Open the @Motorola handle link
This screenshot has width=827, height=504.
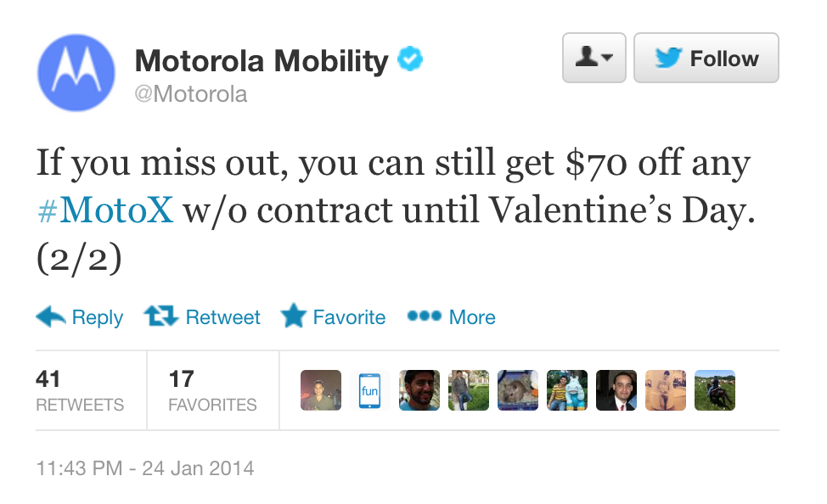pos(191,94)
